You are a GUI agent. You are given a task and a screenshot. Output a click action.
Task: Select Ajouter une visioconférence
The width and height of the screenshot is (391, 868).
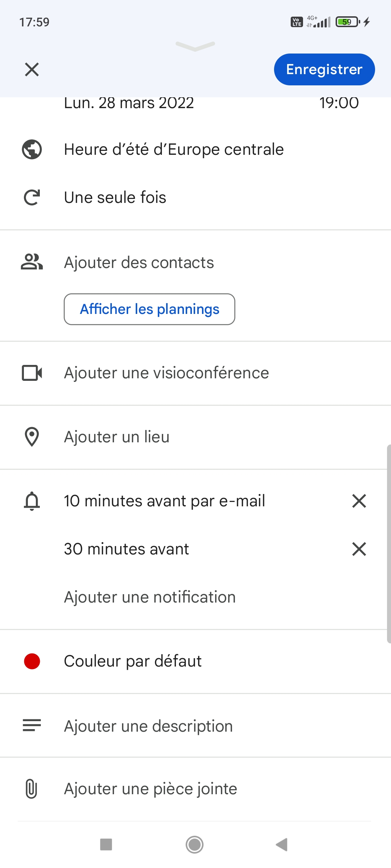pyautogui.click(x=167, y=373)
